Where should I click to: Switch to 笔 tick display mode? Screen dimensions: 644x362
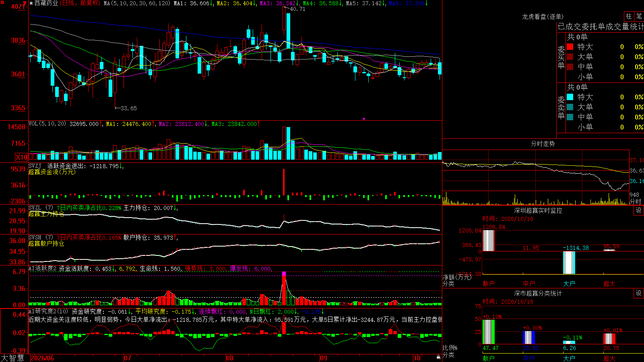639,16
